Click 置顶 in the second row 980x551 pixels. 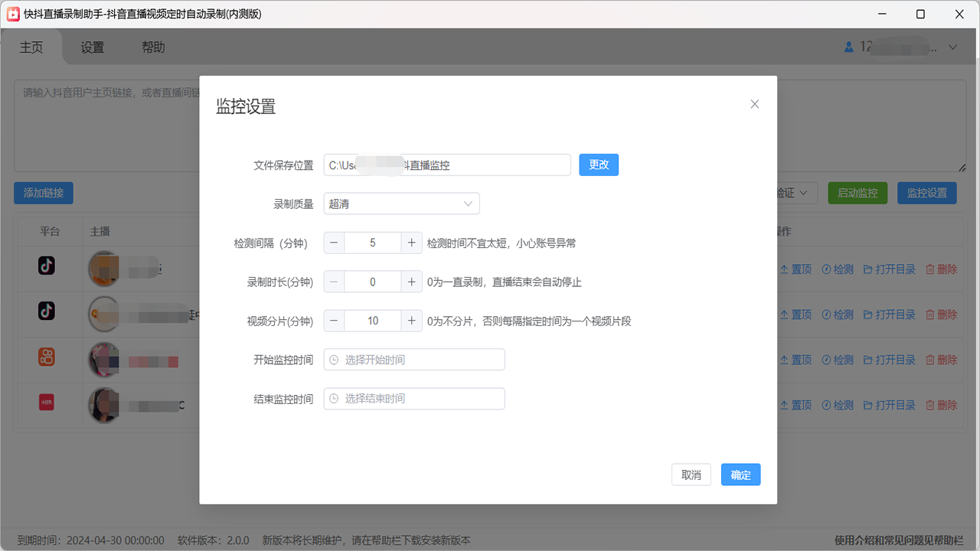[795, 315]
